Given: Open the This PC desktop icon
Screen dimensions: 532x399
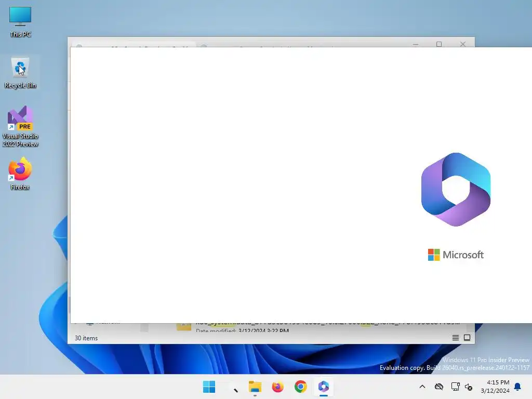Looking at the screenshot, I should pos(20,22).
